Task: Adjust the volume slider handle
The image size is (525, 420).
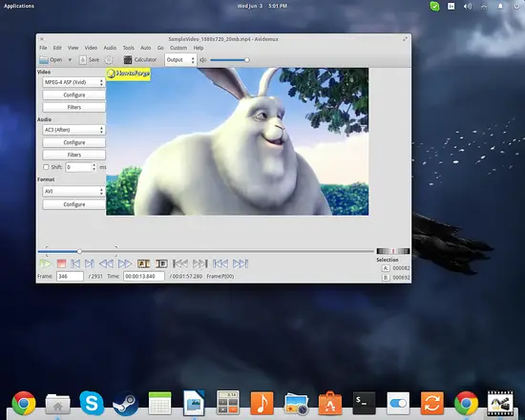Action: 247,60
